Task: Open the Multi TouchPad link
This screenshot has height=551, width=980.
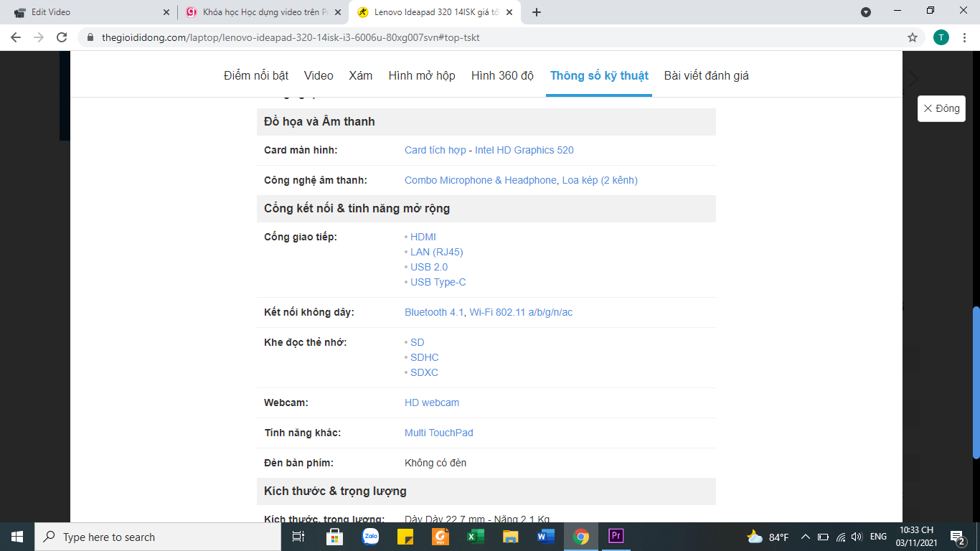Action: click(439, 433)
